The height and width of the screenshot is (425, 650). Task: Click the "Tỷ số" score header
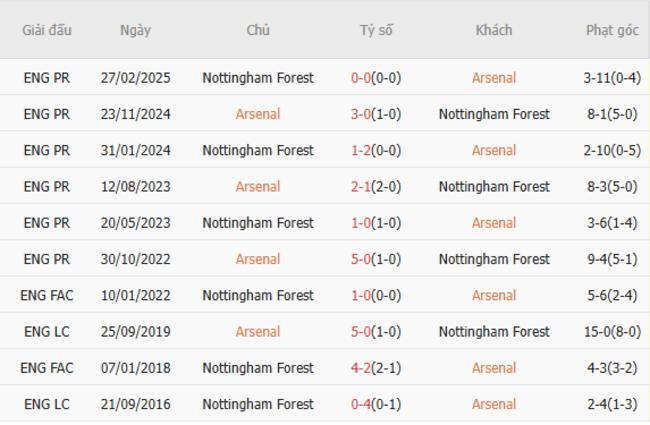376,30
